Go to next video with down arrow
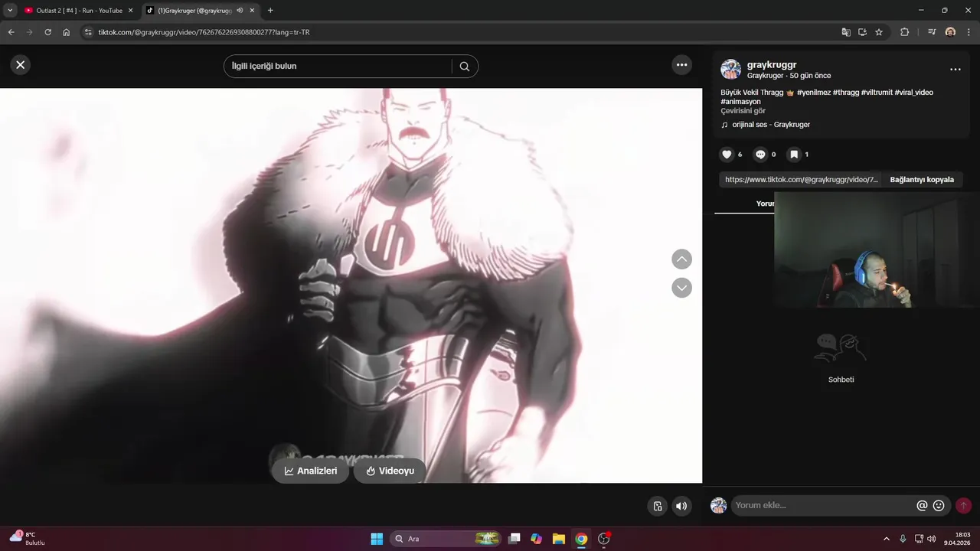Viewport: 980px width, 551px height. [681, 288]
